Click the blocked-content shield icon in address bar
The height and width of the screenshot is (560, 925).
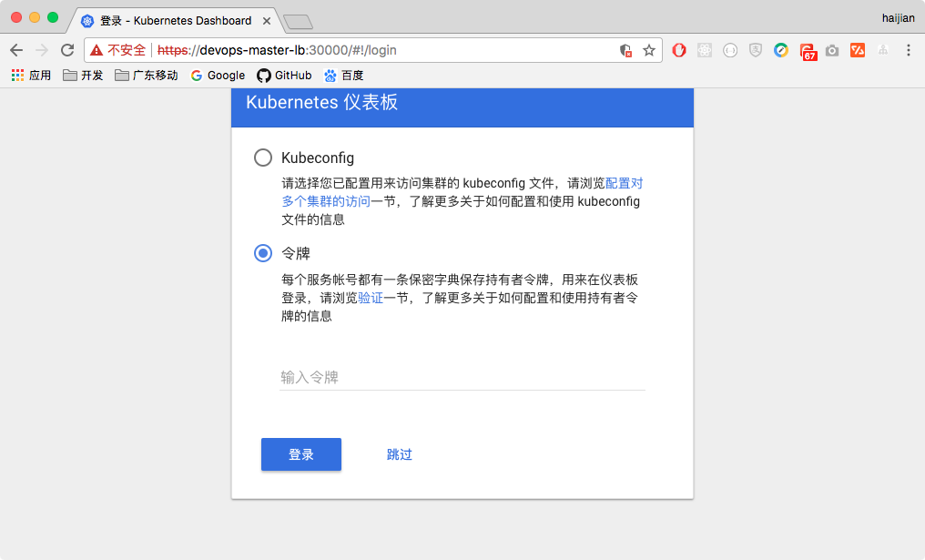pos(625,50)
